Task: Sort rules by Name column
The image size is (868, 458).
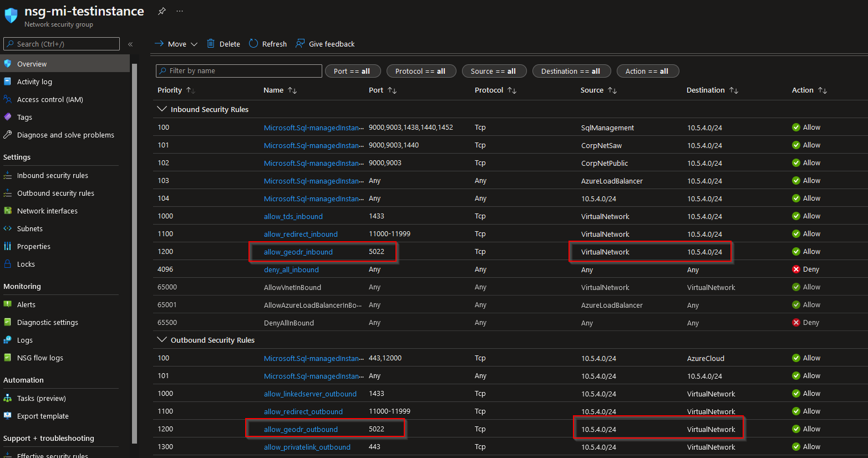Action: (x=280, y=90)
